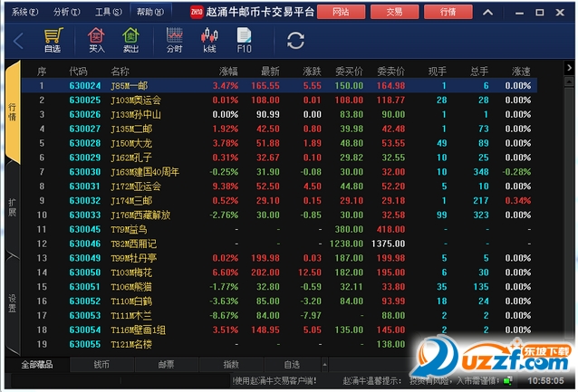Expand columns with right arrow at header
Viewport: 578px width, 392px height.
click(569, 68)
